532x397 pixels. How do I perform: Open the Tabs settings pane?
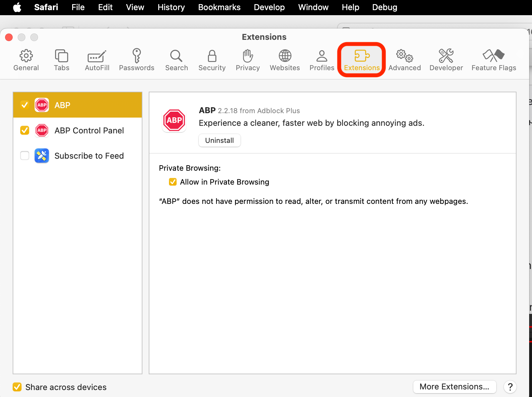click(x=61, y=60)
